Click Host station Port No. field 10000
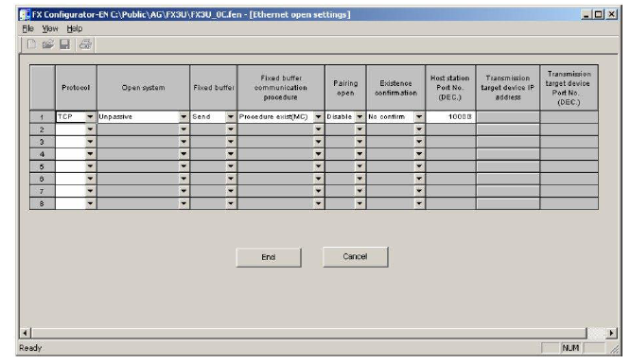The image size is (631, 364). pyautogui.click(x=450, y=116)
